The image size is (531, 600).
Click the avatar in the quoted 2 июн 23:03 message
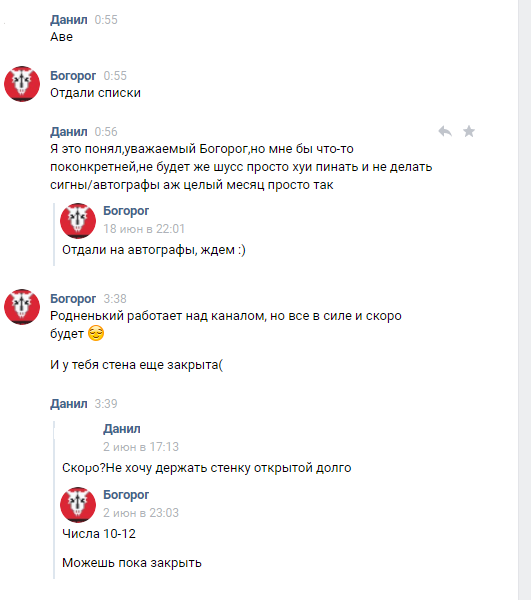[78, 505]
